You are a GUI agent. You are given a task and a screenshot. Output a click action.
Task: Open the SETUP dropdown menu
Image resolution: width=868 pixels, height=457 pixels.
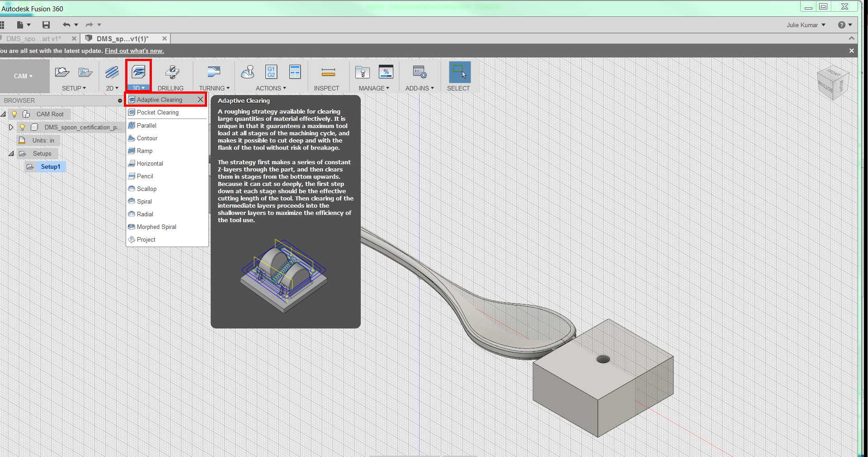coord(74,88)
